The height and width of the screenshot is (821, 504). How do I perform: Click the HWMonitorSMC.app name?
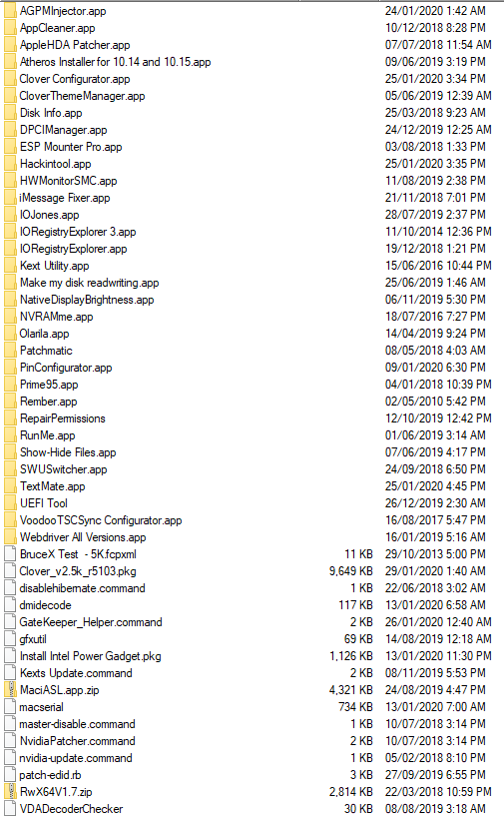tap(68, 181)
